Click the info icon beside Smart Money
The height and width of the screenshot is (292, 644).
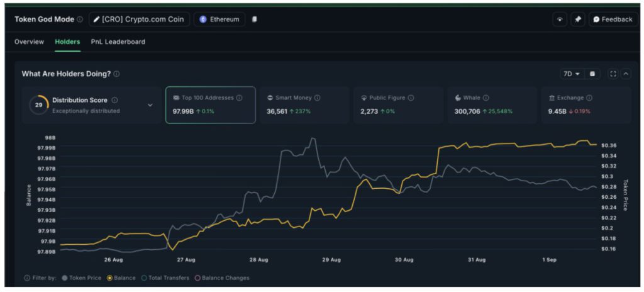(x=317, y=98)
